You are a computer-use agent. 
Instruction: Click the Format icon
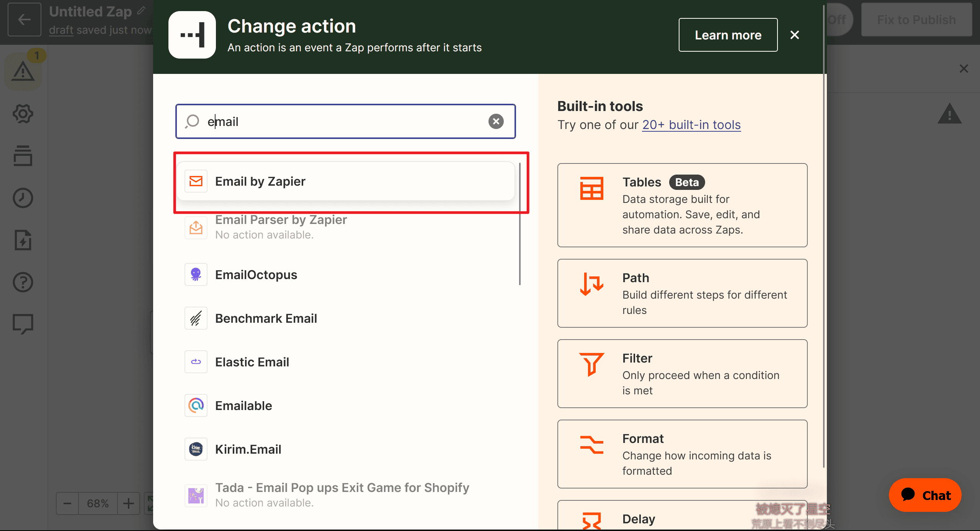tap(592, 444)
